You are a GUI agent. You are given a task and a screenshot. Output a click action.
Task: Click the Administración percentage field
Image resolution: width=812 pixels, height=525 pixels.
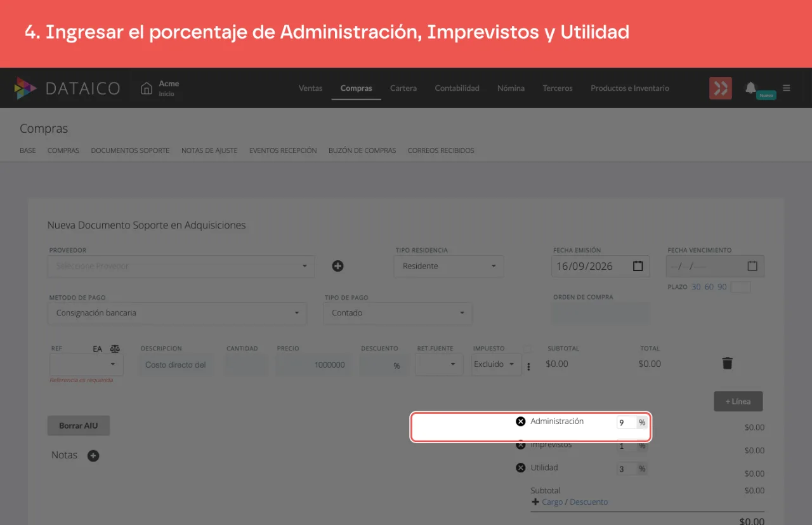[626, 423]
